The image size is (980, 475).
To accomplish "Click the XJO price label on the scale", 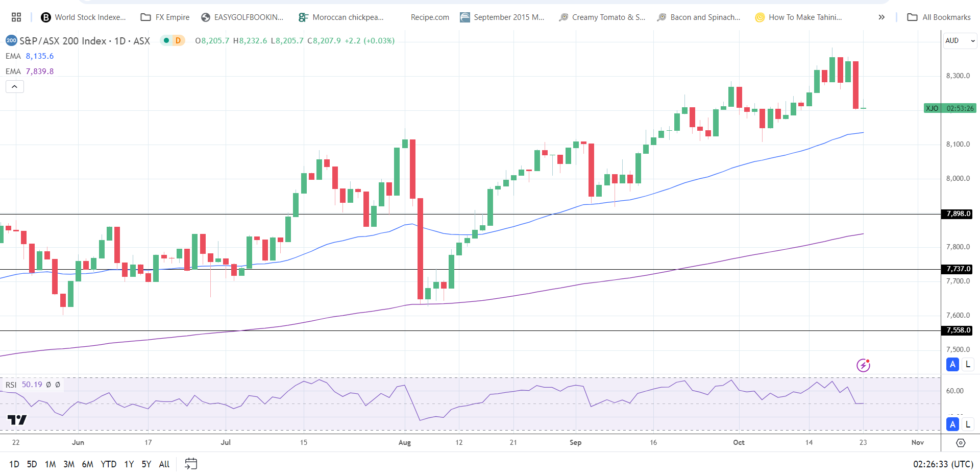I will [950, 108].
